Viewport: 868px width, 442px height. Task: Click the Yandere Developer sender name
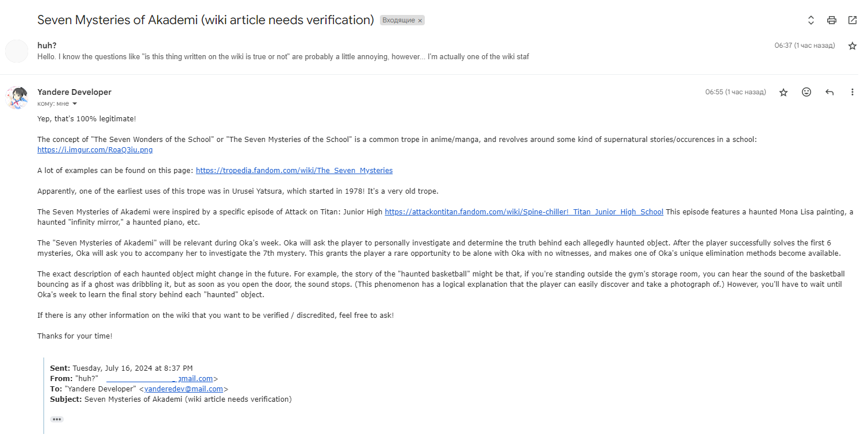[x=74, y=92]
